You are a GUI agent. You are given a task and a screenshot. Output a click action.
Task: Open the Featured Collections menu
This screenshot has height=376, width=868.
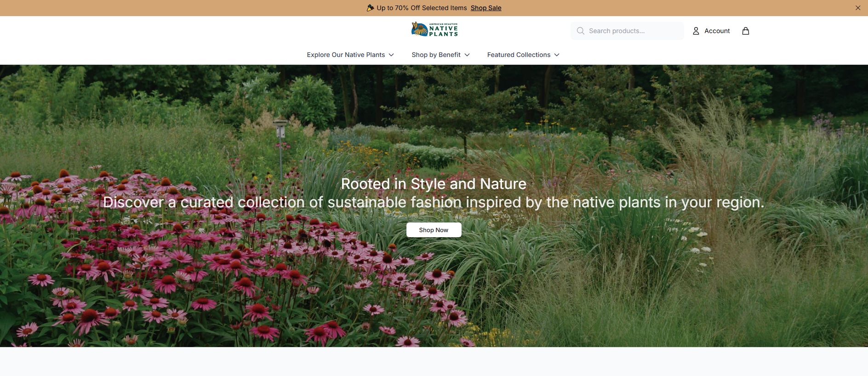coord(523,55)
